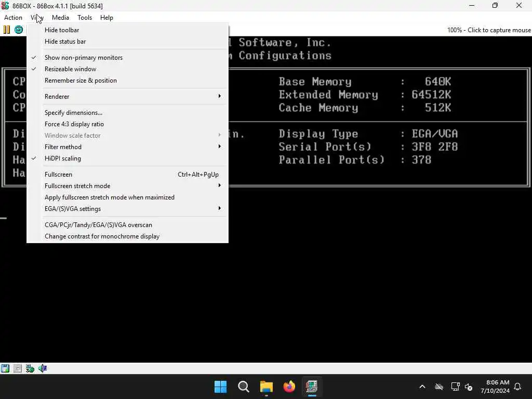Enable Force 4:3 display ratio
The image size is (532, 399).
pyautogui.click(x=127, y=124)
